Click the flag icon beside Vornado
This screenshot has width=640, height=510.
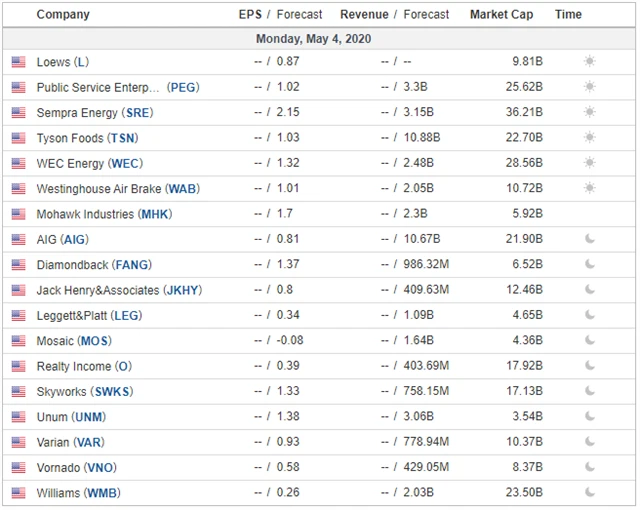click(x=18, y=468)
